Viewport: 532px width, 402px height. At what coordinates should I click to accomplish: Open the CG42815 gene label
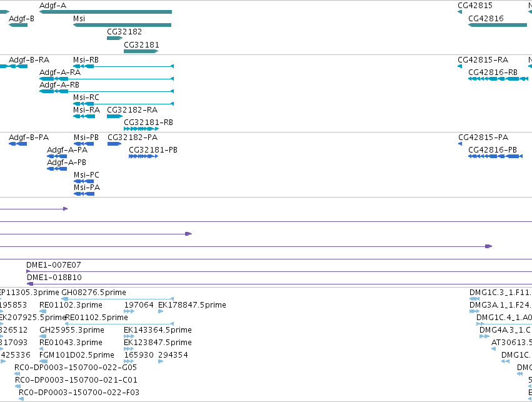pos(475,6)
